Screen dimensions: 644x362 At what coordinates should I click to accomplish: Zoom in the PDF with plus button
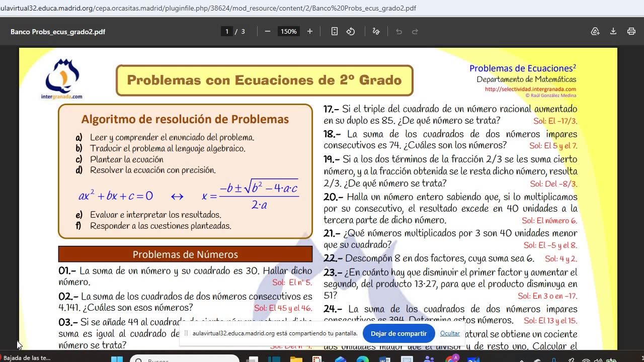click(310, 31)
